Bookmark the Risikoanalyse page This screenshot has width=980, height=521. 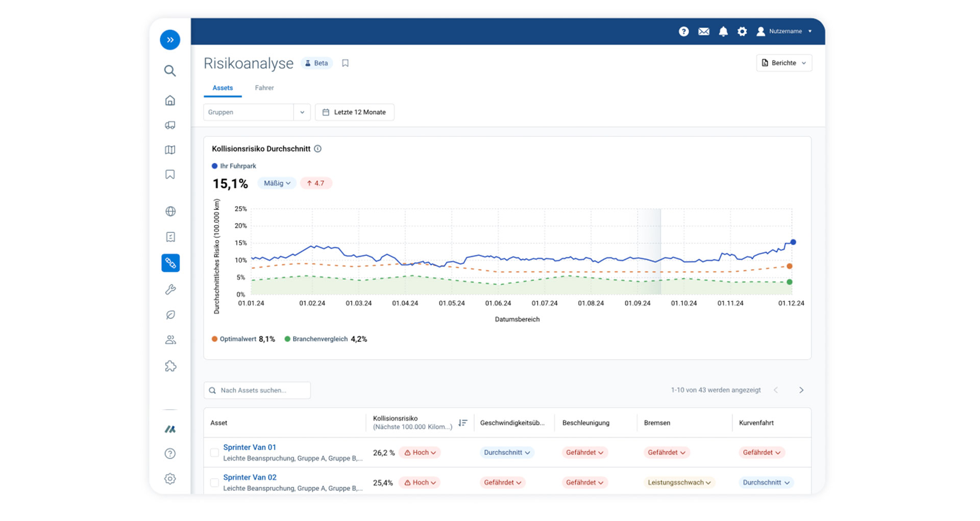coord(345,63)
